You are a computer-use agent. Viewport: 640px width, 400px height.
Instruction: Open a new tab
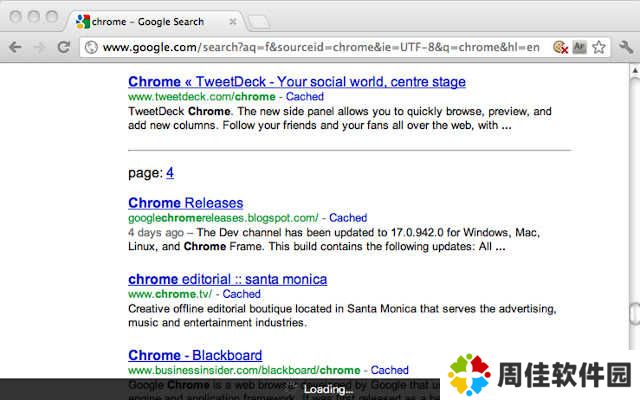point(259,22)
